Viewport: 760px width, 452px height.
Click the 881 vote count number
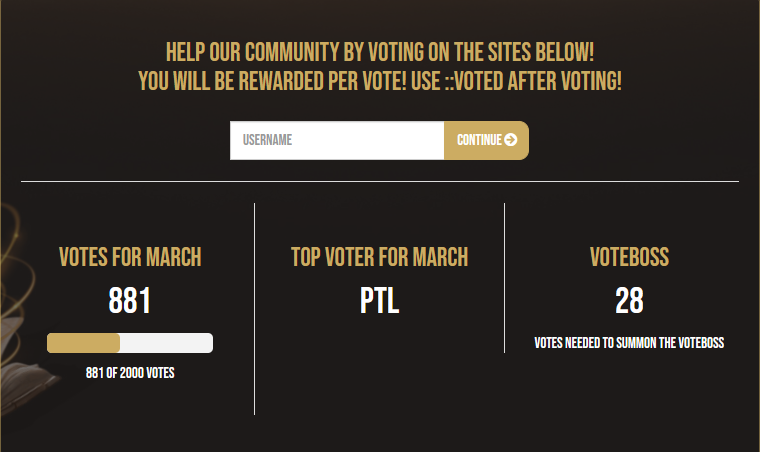click(129, 300)
